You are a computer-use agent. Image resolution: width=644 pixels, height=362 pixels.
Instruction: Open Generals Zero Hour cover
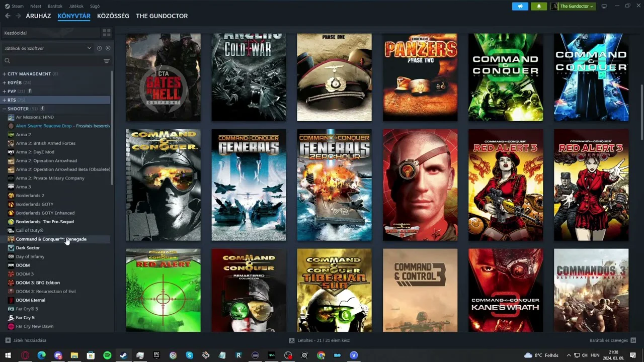point(334,185)
